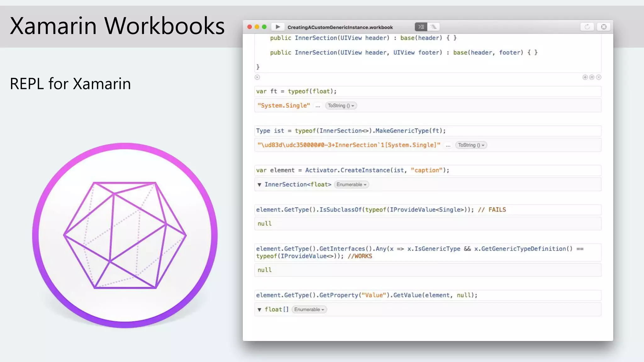Add a new code cell with the plus icon
644x362 pixels.
click(585, 77)
